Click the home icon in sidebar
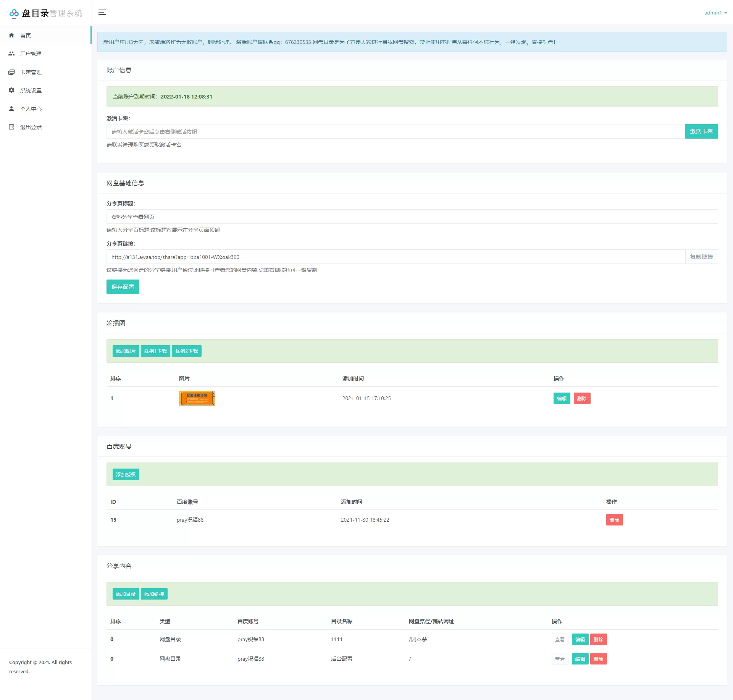The image size is (733, 700). click(11, 35)
